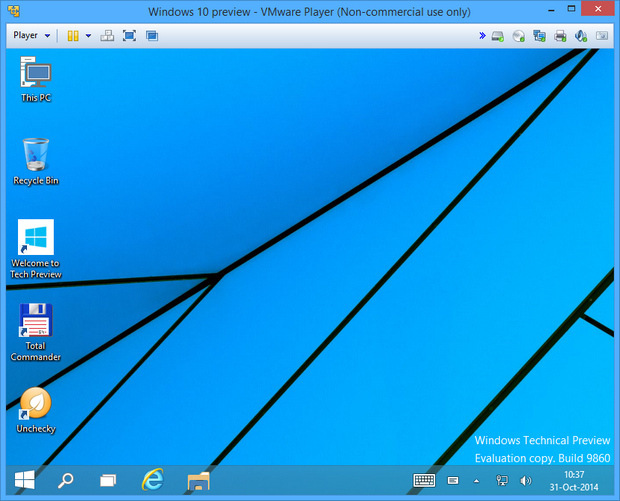Open File Explorer from taskbar
This screenshot has width=620, height=501.
198,481
